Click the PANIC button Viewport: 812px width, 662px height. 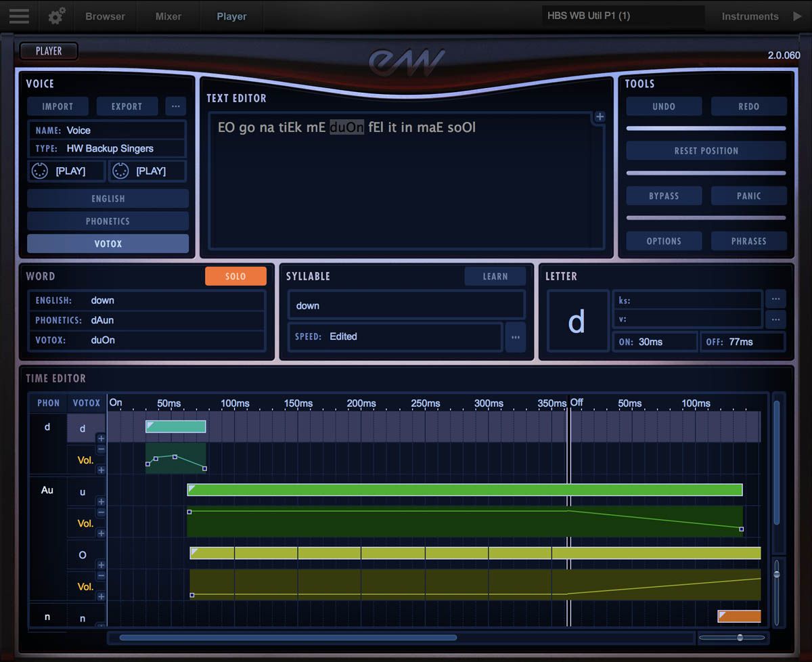point(749,196)
